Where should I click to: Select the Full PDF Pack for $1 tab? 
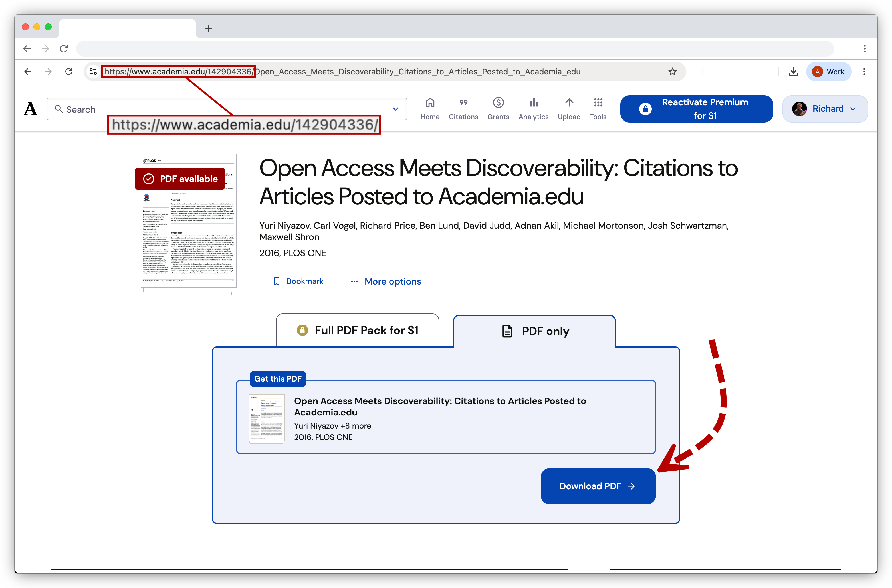[357, 331]
